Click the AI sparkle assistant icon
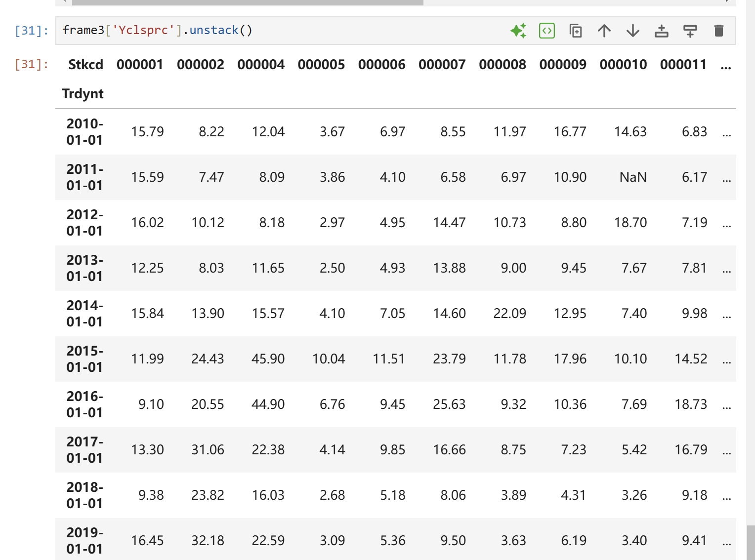 [518, 31]
